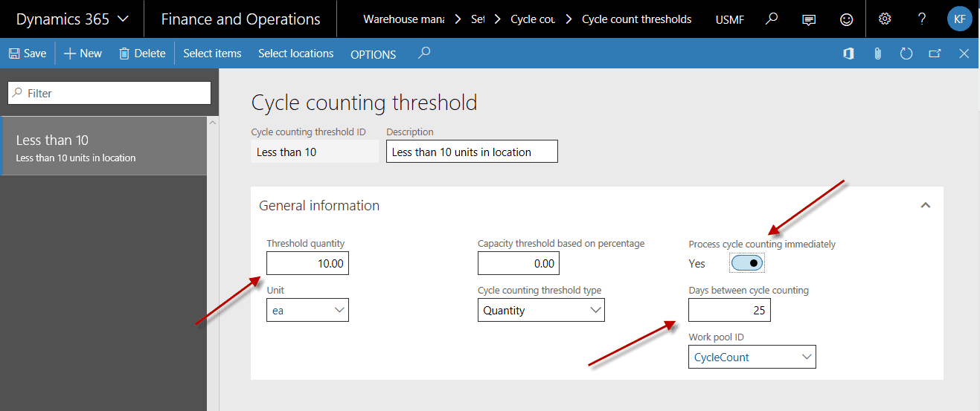Viewport: 980px width, 411px height.
Task: Click the attachments paperclip icon
Action: 877,54
